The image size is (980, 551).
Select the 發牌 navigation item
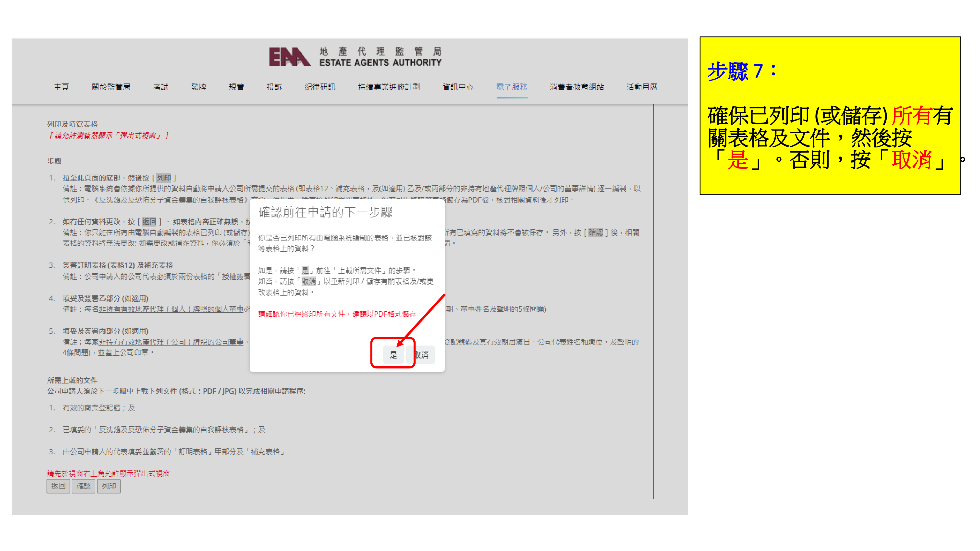tap(198, 87)
